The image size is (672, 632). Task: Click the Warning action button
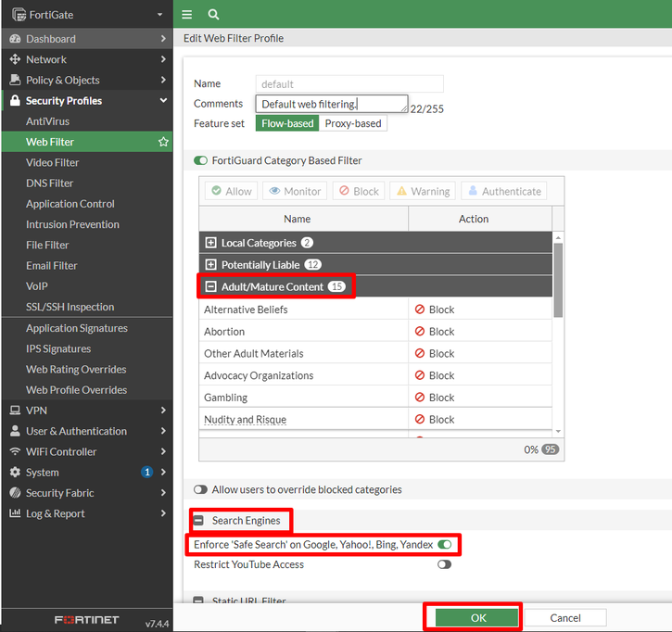pyautogui.click(x=424, y=191)
